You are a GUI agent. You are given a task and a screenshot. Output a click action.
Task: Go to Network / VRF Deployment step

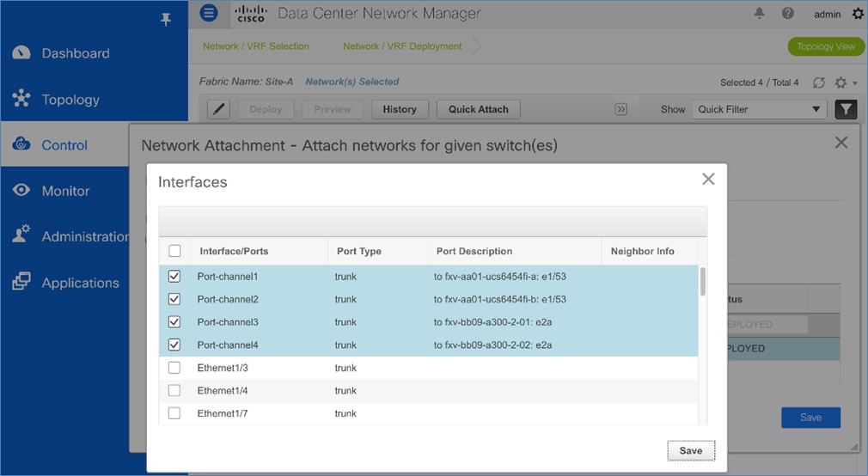[x=402, y=46]
